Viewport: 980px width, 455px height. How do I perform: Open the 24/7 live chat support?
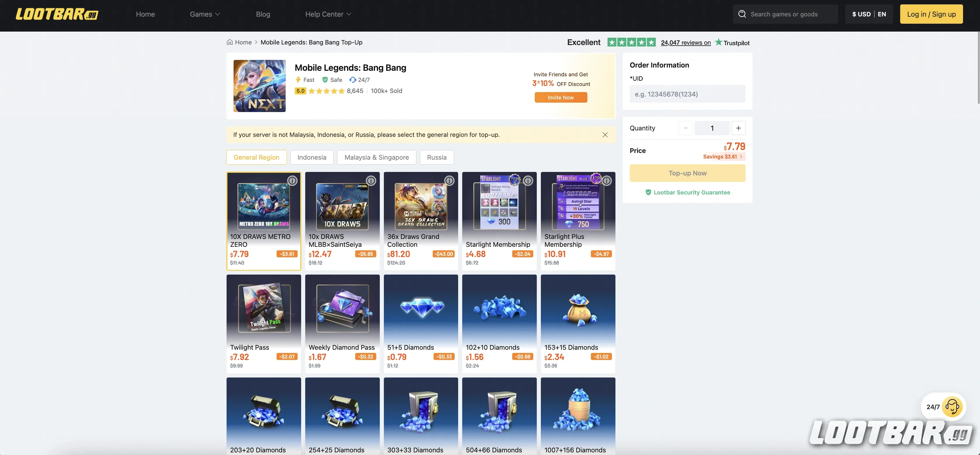click(x=943, y=407)
